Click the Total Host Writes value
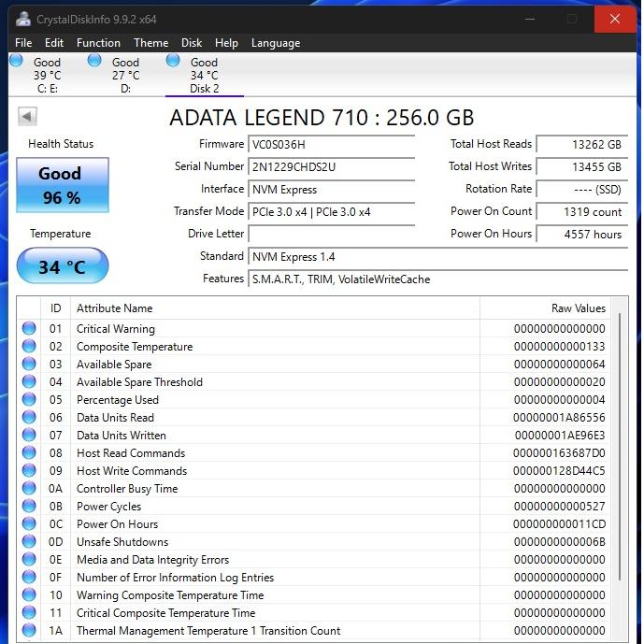 click(x=582, y=166)
